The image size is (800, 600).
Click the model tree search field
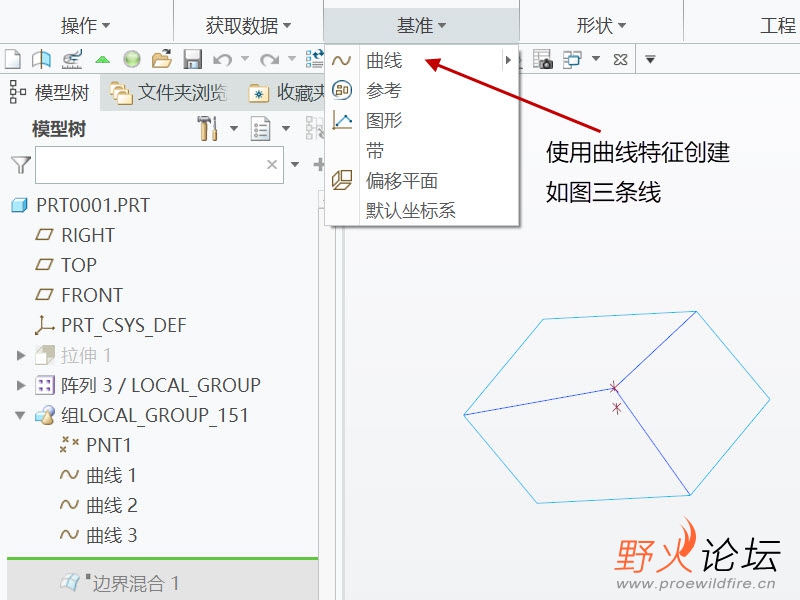point(159,165)
